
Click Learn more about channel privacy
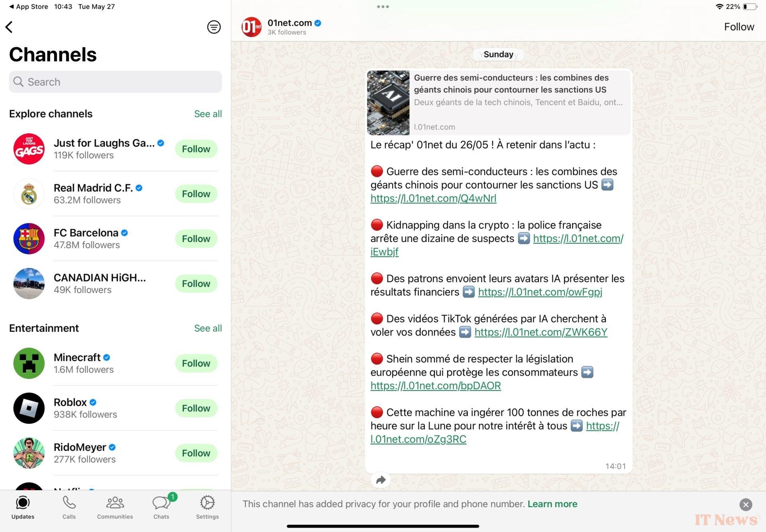(x=552, y=504)
